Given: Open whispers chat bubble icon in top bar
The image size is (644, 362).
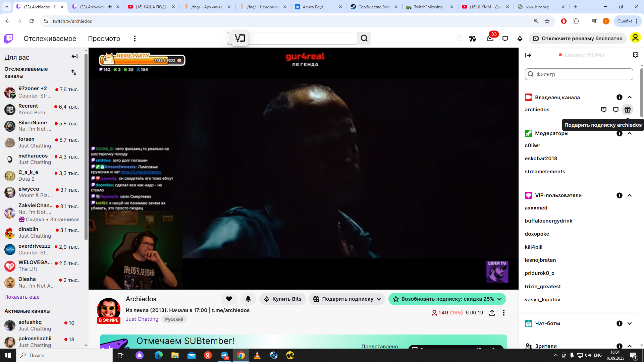Looking at the screenshot, I should 505,39.
